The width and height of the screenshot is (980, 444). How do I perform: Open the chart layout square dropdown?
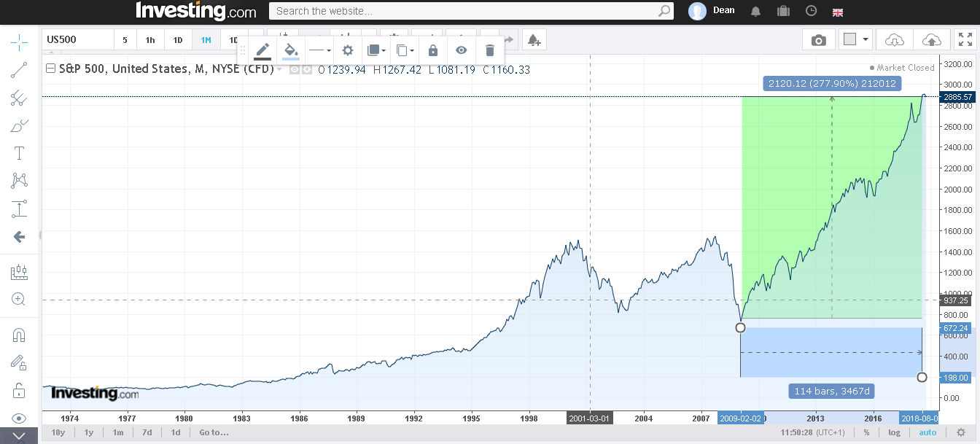point(856,39)
